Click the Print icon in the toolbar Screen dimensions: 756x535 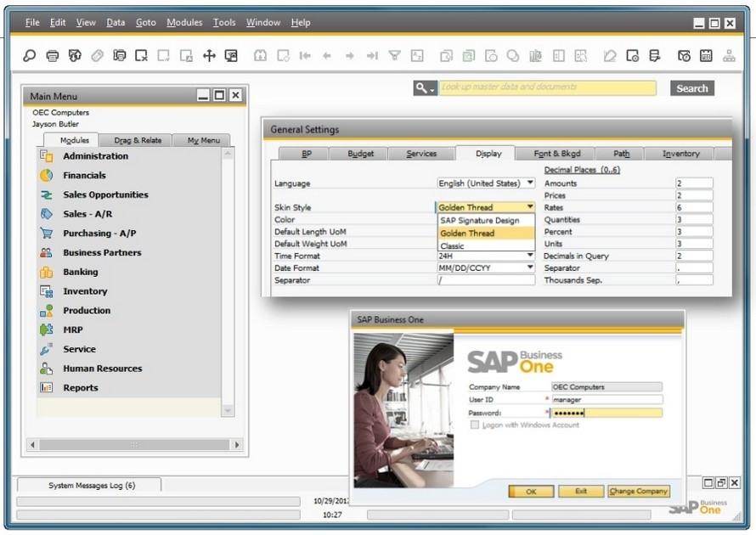pos(53,56)
